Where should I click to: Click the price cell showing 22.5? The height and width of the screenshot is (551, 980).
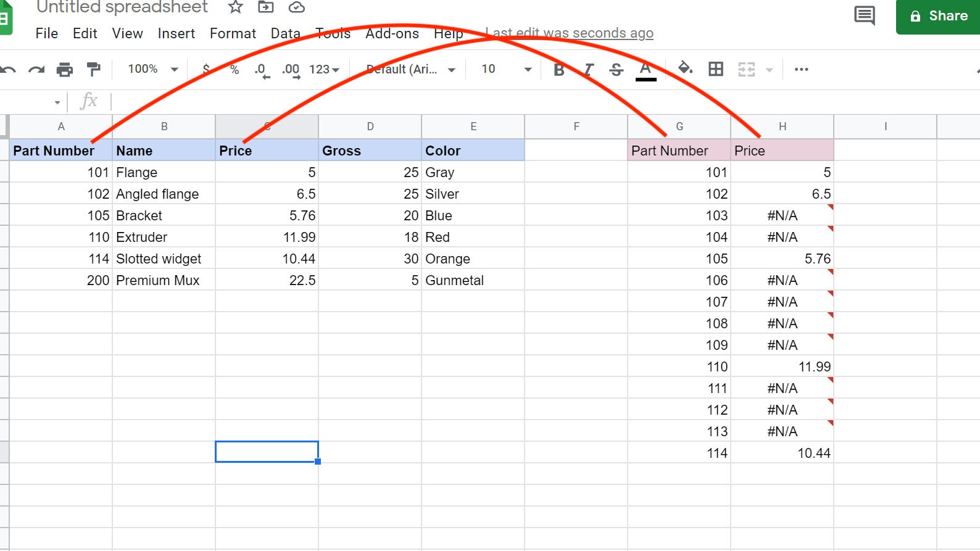pyautogui.click(x=267, y=280)
